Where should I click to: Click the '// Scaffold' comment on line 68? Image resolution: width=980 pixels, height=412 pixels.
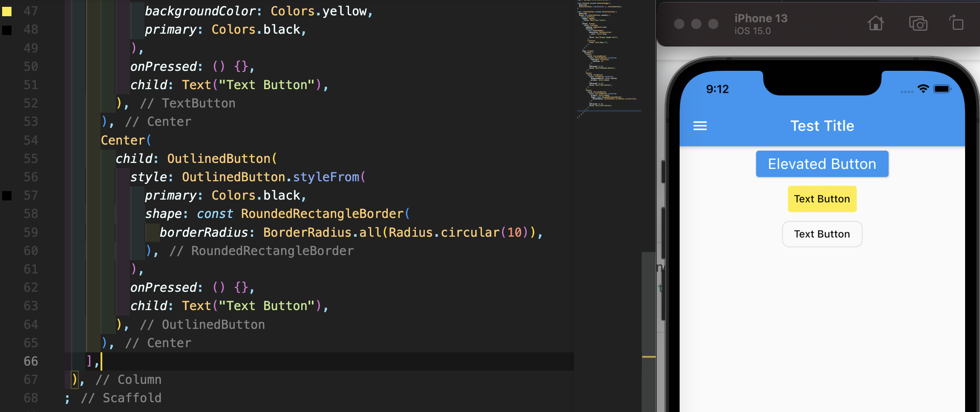[121, 398]
